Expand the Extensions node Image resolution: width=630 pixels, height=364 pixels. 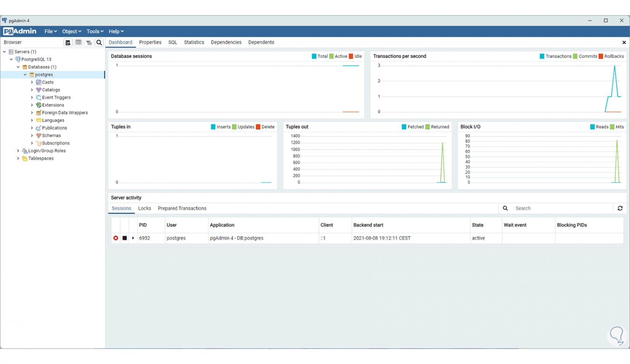click(x=32, y=105)
